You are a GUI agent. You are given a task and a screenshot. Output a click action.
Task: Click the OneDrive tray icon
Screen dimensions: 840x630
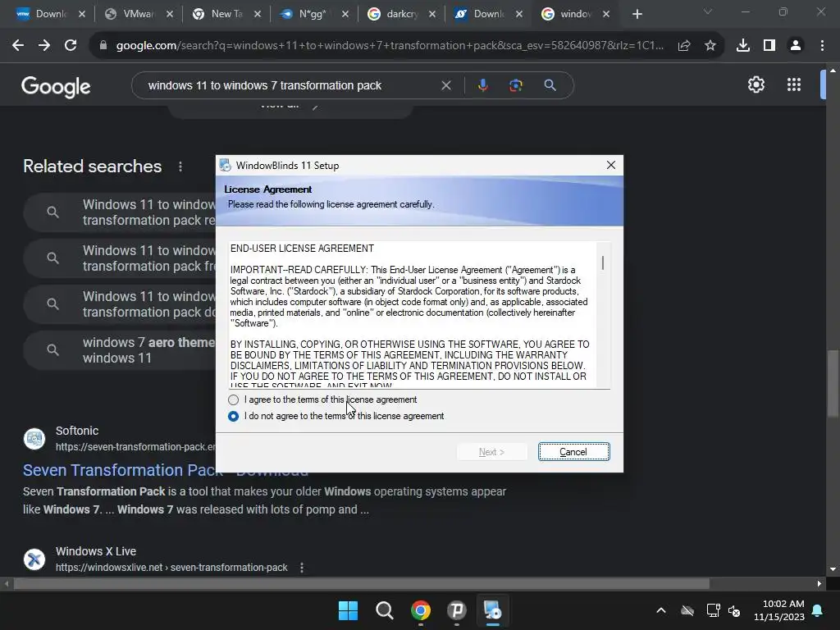pyautogui.click(x=687, y=610)
